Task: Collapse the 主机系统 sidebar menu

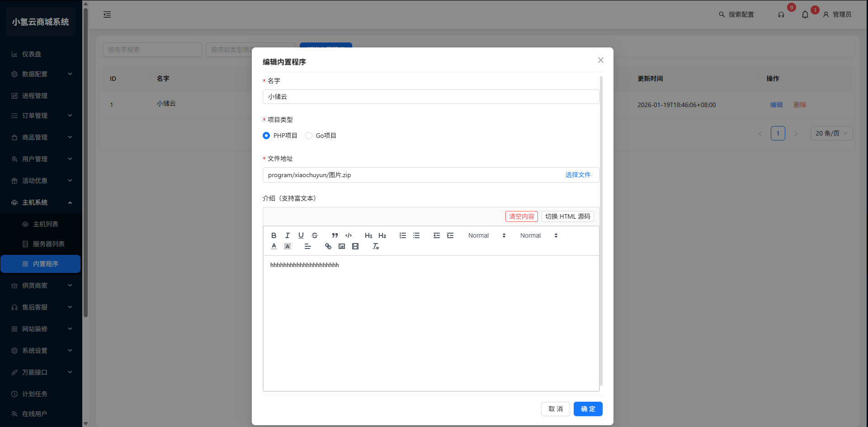Action: (x=41, y=202)
